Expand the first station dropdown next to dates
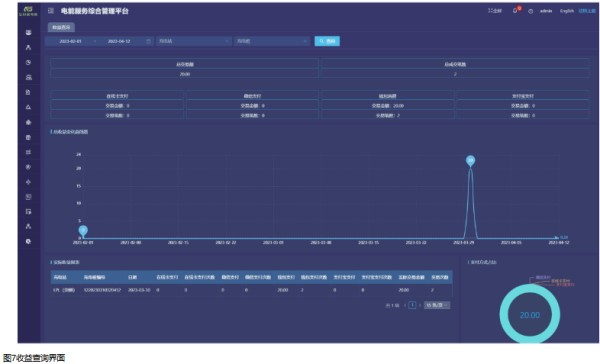Screen dimensions: 600x364 [x=194, y=41]
